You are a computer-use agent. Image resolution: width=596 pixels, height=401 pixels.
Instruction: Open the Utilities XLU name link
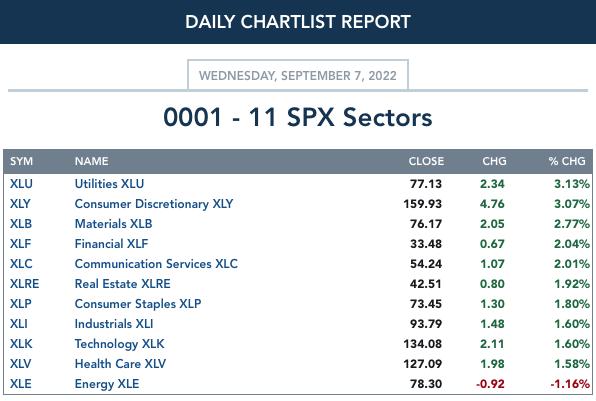pyautogui.click(x=109, y=184)
